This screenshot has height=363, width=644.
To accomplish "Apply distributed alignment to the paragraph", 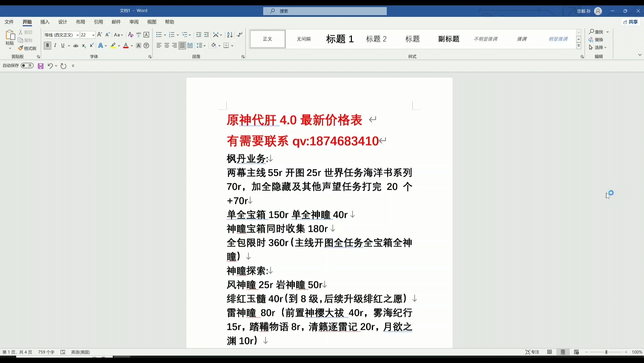I will [x=190, y=45].
